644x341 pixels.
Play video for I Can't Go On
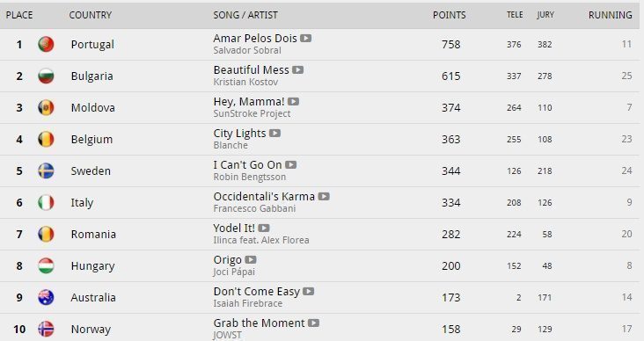pyautogui.click(x=291, y=164)
